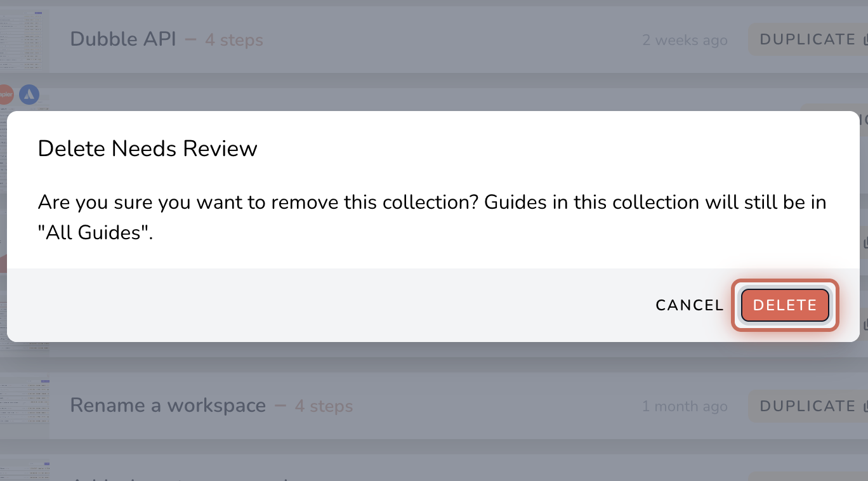This screenshot has width=868, height=481.
Task: Click the Rename a workspace thumbnail
Action: 24,406
